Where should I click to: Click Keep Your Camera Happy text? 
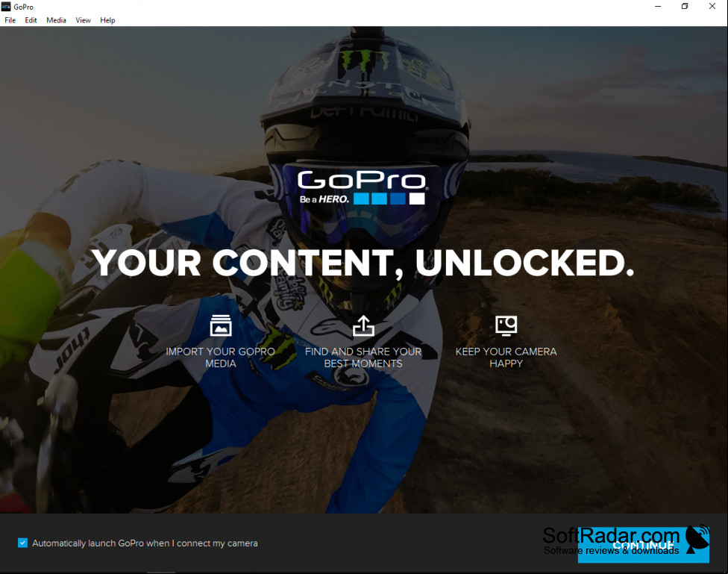(506, 358)
